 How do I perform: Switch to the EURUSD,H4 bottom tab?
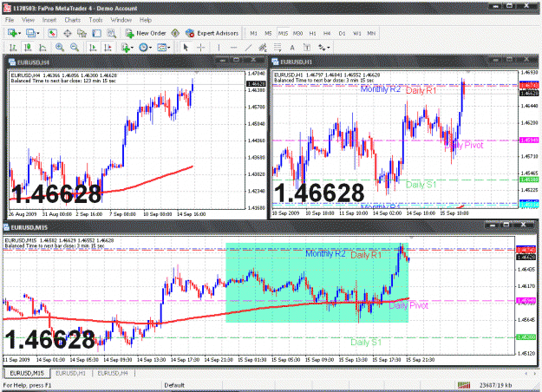[x=113, y=373]
